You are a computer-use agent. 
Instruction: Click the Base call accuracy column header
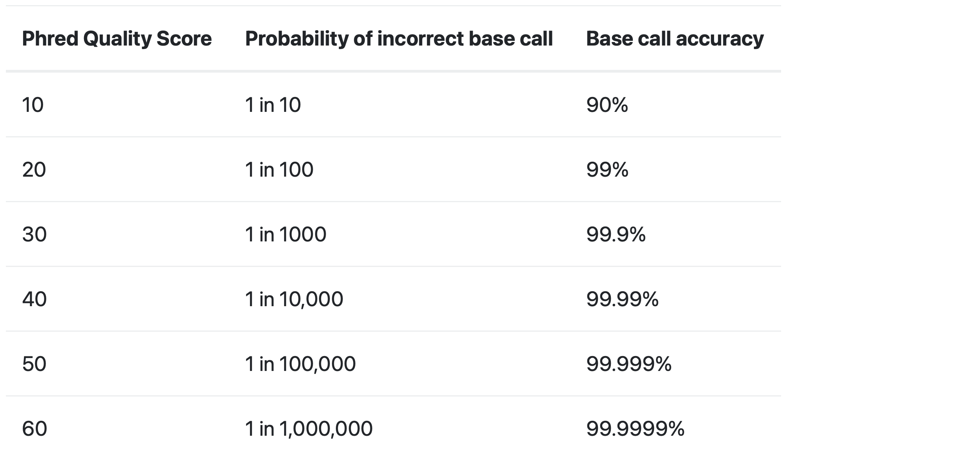point(675,38)
